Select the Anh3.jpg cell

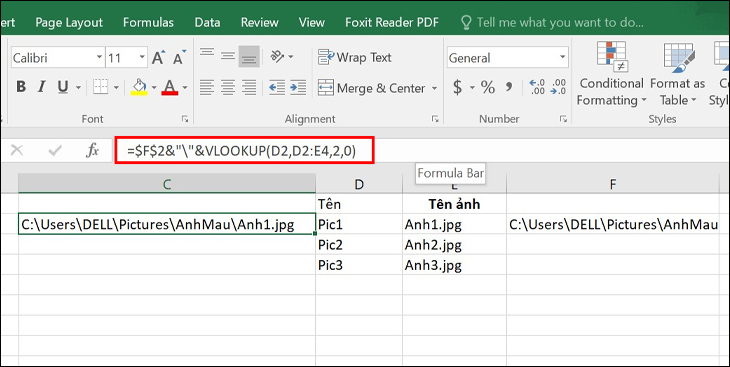tap(454, 265)
